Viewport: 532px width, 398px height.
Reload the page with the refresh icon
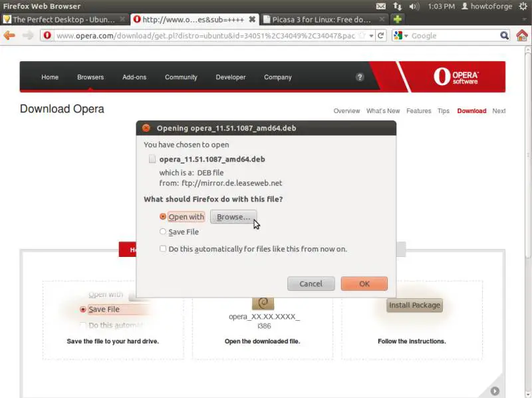[381, 35]
